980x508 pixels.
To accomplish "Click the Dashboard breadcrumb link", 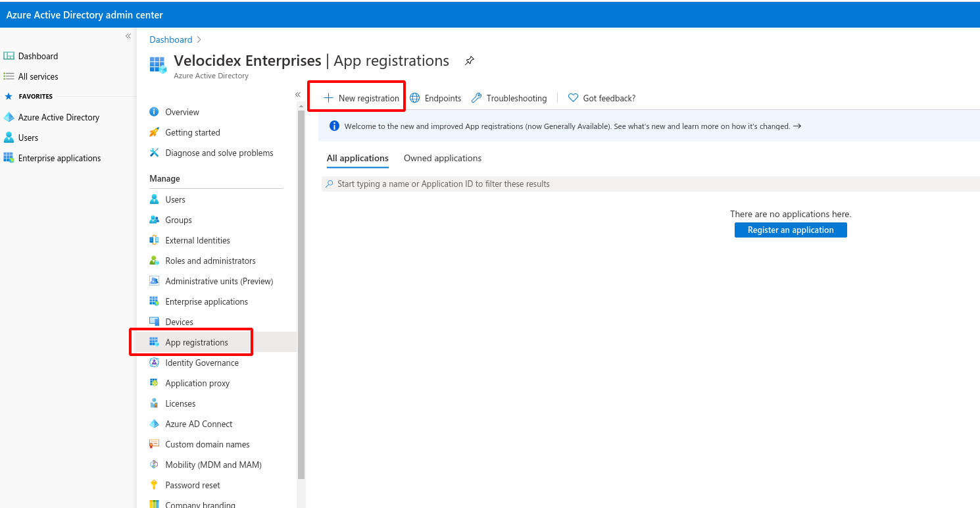I will (170, 39).
